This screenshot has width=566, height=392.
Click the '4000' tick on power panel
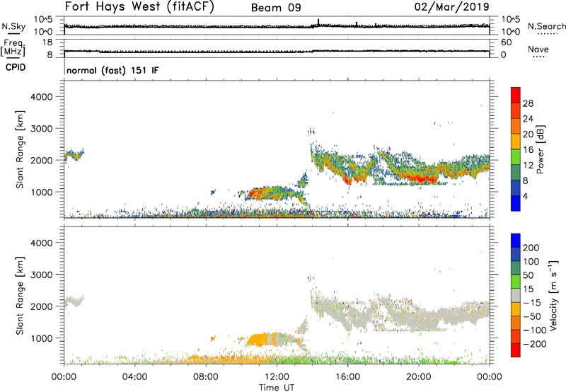click(x=42, y=97)
